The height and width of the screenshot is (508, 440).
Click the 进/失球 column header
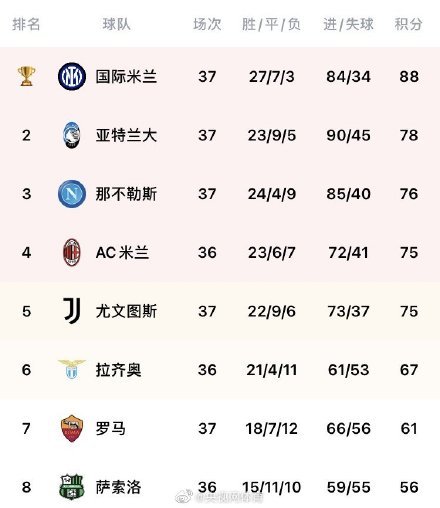(x=348, y=24)
